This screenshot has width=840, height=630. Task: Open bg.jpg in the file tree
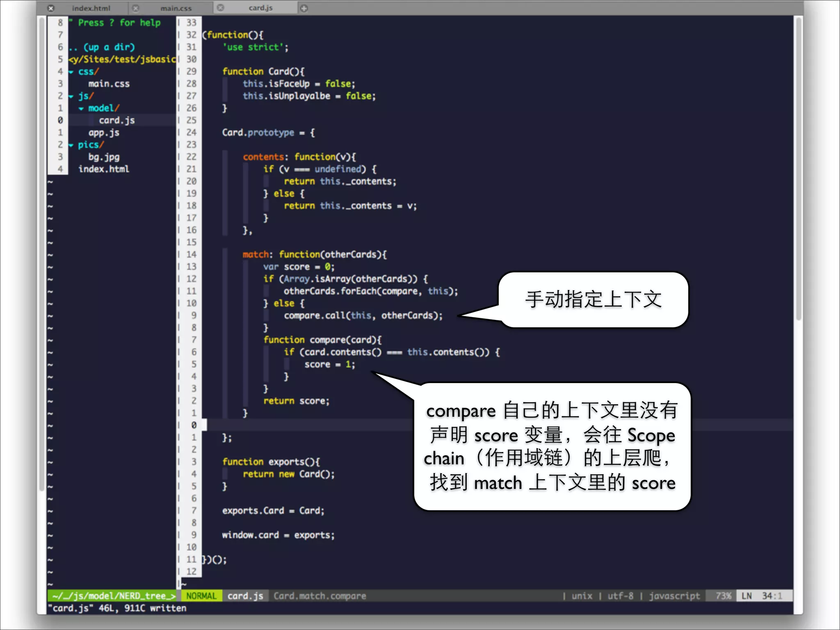click(x=104, y=157)
